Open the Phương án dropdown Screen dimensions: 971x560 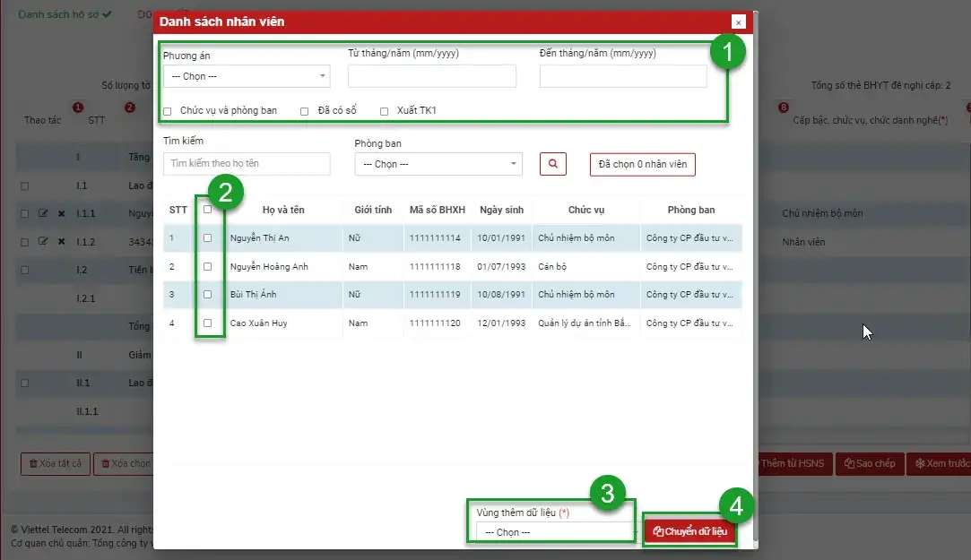pos(247,76)
